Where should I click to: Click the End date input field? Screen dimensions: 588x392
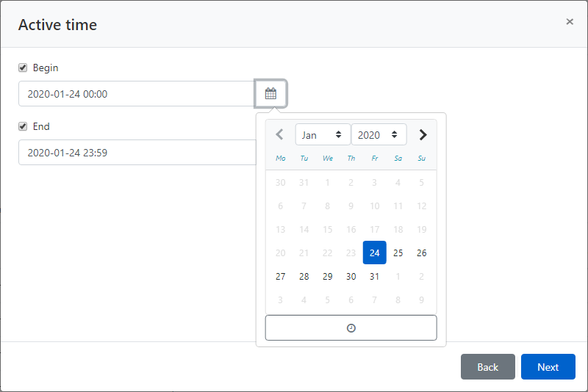(136, 153)
